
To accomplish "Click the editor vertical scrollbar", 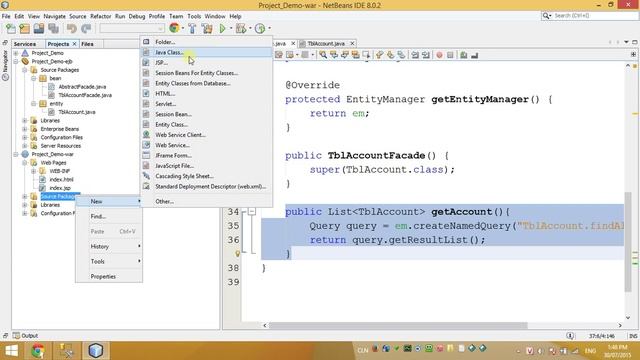I will pos(628,241).
